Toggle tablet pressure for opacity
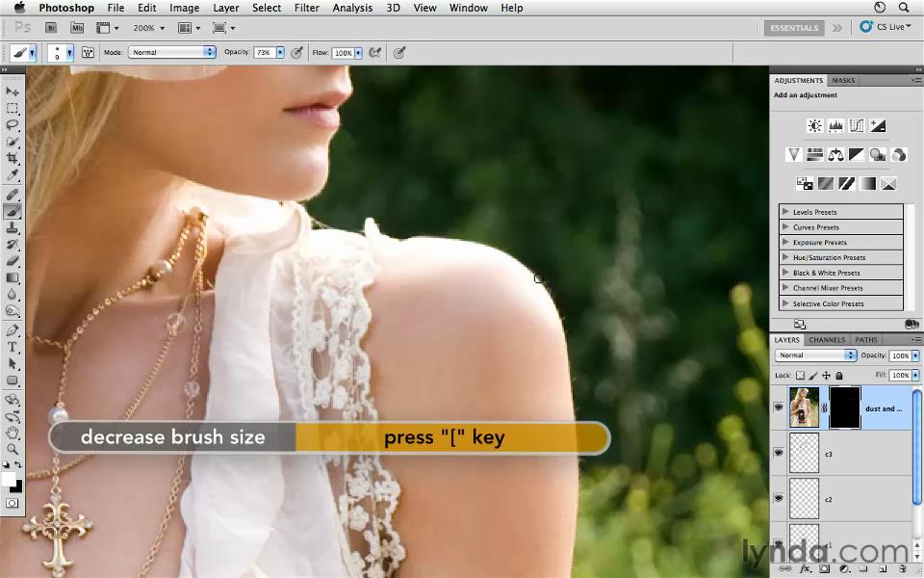 (x=297, y=52)
